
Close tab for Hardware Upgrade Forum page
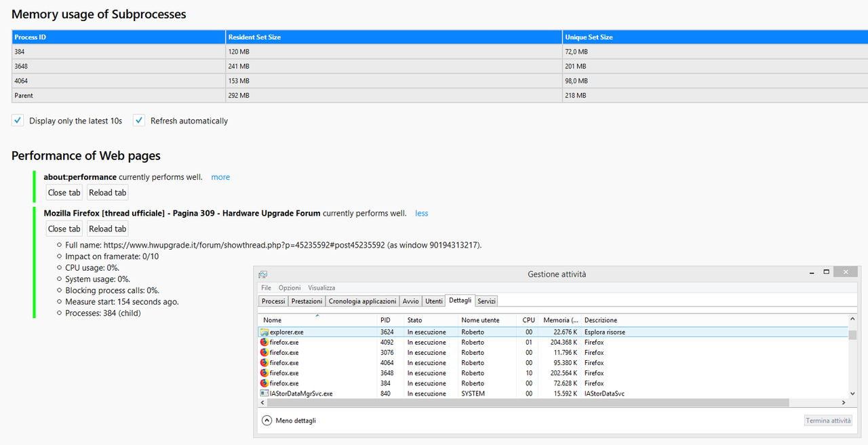[64, 229]
